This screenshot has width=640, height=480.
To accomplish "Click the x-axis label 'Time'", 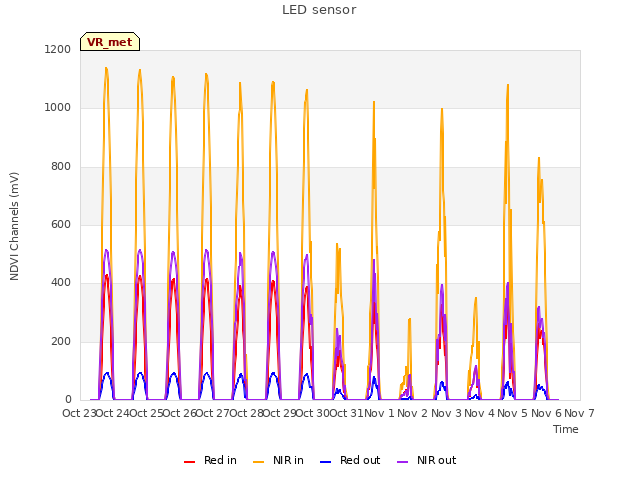I will (566, 429).
